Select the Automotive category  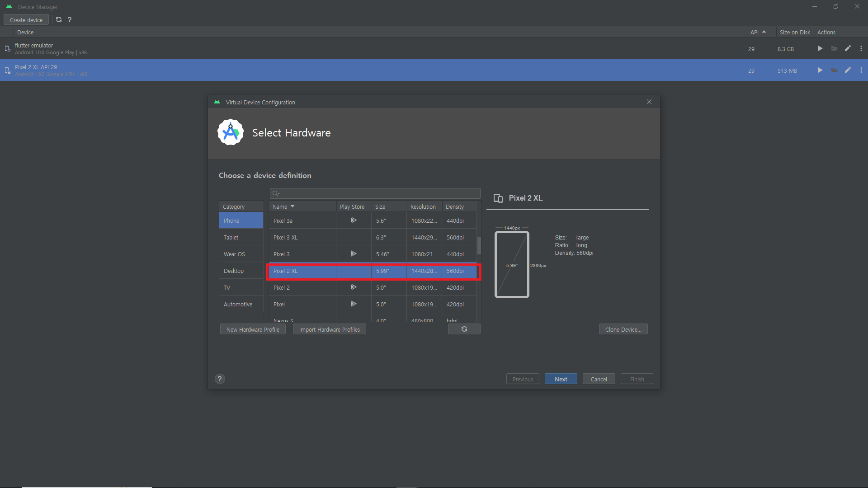point(241,304)
